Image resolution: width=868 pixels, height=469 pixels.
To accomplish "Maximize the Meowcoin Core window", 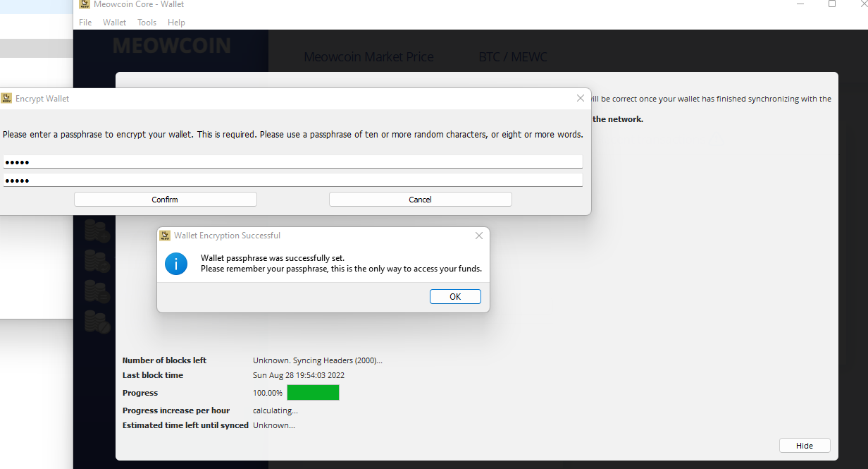I will 832,4.
